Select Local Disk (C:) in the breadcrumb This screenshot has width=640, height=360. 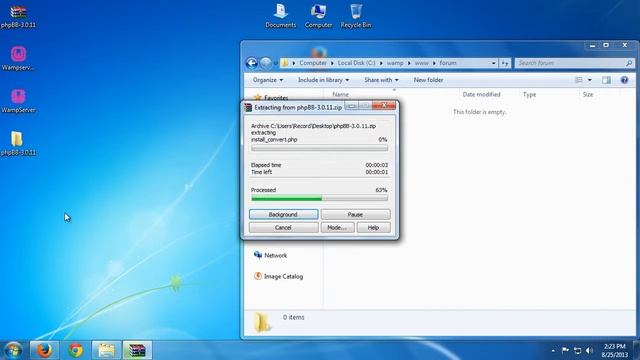356,63
